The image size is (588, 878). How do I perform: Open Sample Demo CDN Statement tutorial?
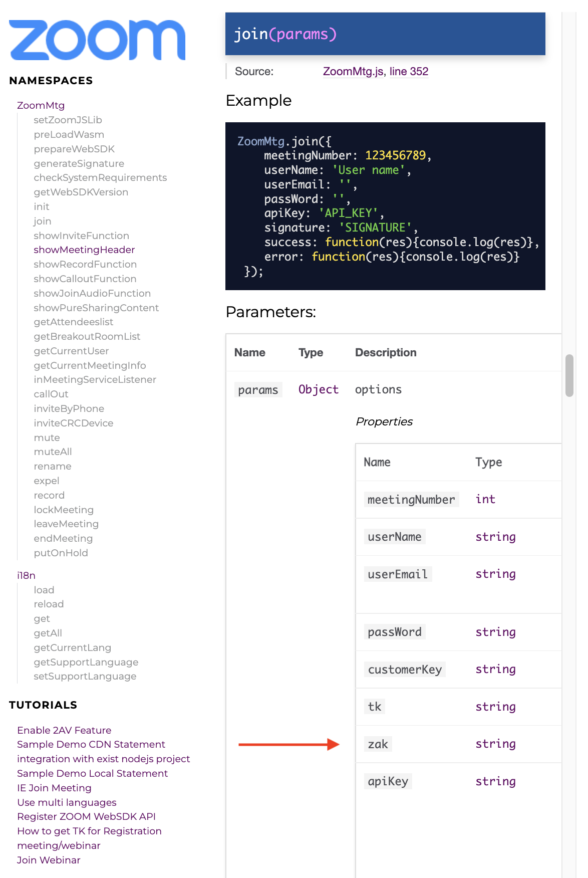pyautogui.click(x=91, y=744)
